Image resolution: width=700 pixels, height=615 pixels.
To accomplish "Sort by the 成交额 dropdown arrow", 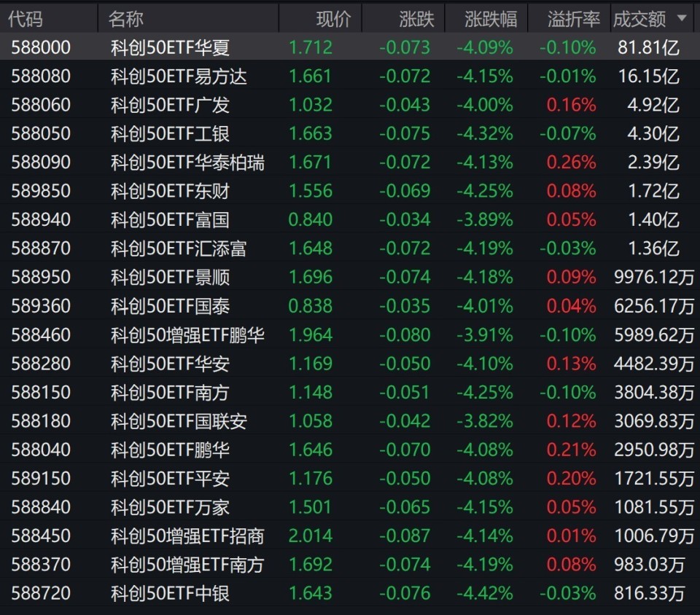I will click(681, 18).
